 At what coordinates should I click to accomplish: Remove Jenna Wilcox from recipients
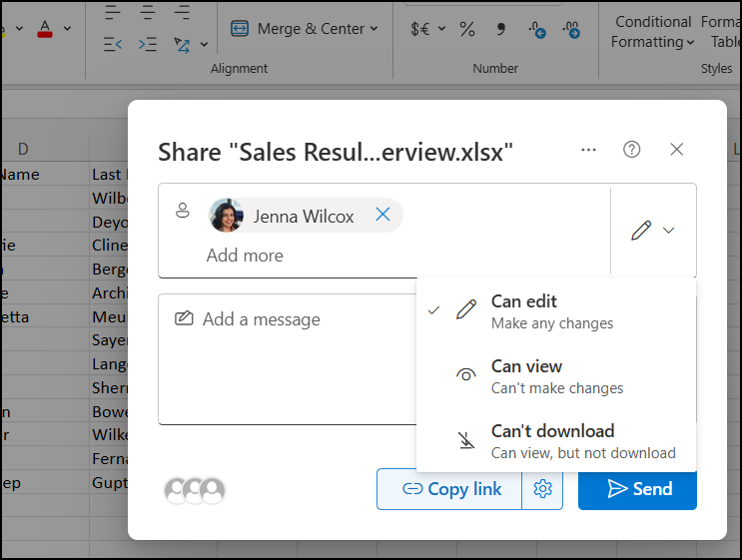click(382, 215)
